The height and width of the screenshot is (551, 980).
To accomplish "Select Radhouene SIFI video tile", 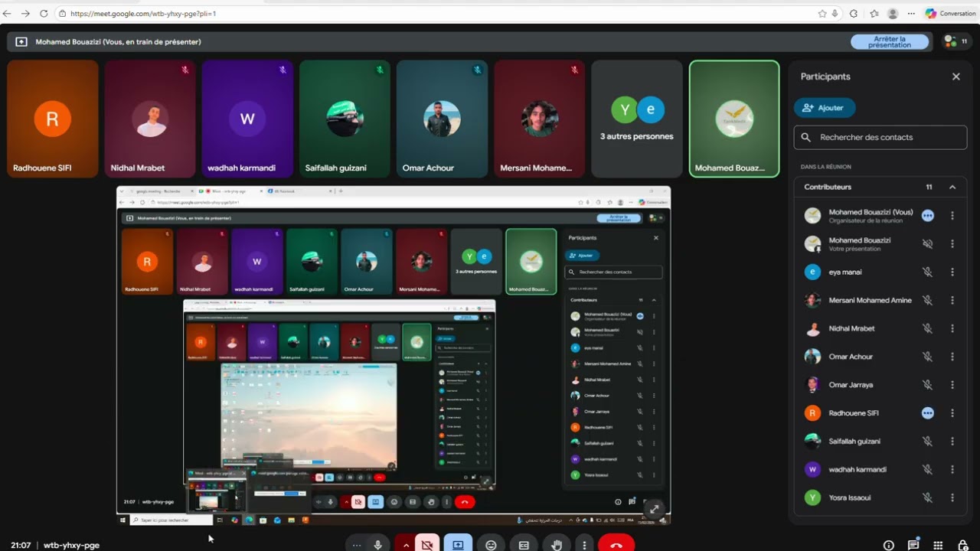I will 53,119.
